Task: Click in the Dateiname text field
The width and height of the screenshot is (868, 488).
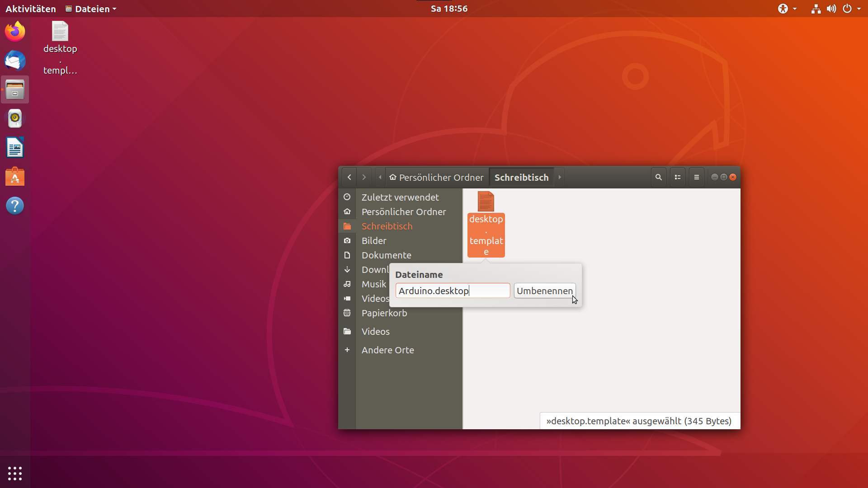Action: [x=453, y=291]
